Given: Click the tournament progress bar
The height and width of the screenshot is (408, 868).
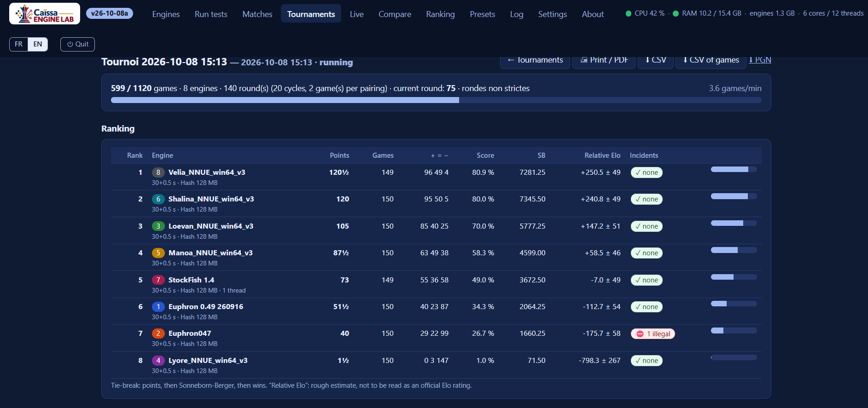Looking at the screenshot, I should tap(436, 100).
